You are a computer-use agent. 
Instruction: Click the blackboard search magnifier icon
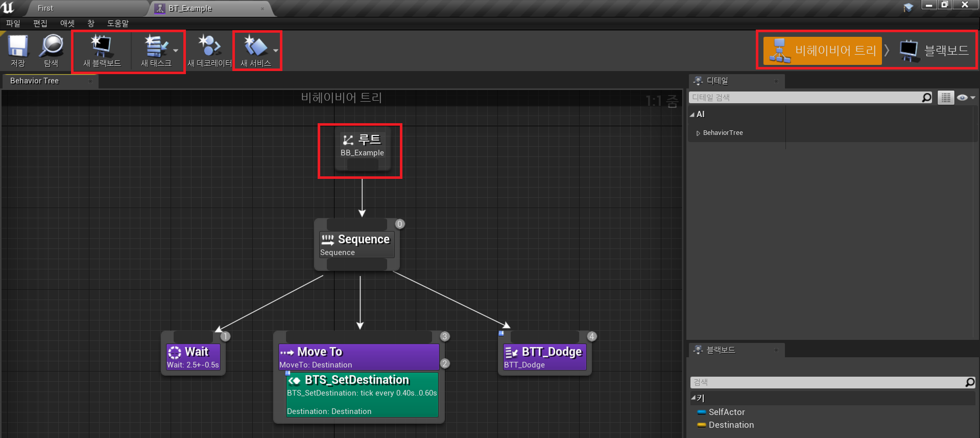(970, 382)
